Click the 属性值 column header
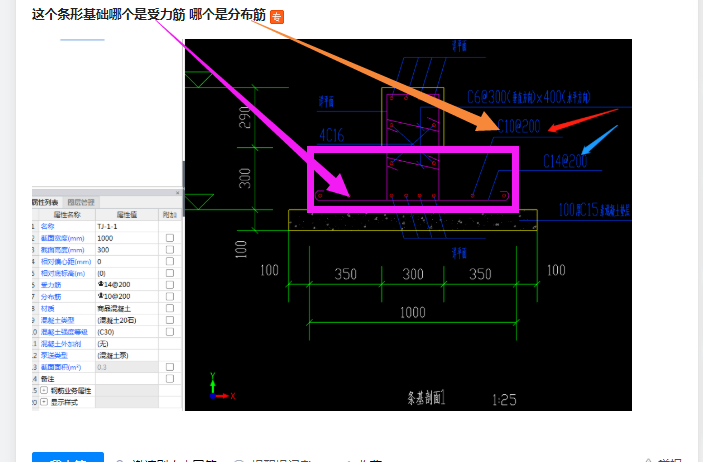Image resolution: width=703 pixels, height=462 pixels. [x=127, y=215]
